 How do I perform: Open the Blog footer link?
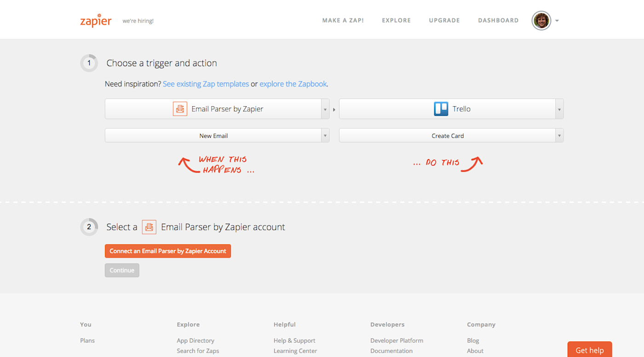point(473,340)
